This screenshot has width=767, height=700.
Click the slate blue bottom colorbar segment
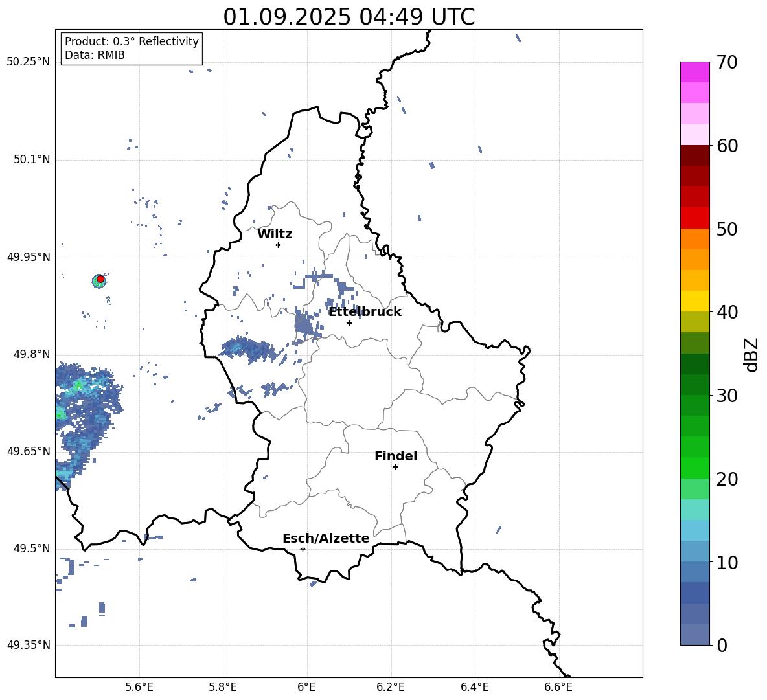[694, 635]
